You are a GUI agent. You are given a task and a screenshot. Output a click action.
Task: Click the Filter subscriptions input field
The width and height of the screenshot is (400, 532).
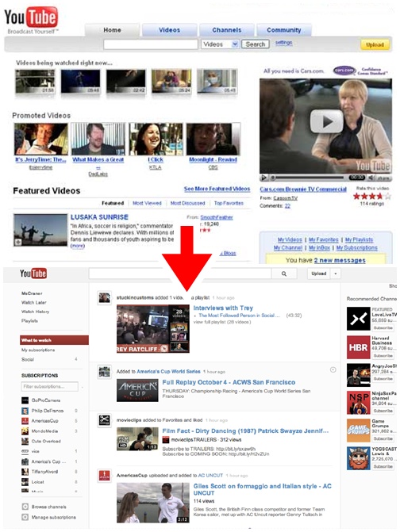(49, 386)
